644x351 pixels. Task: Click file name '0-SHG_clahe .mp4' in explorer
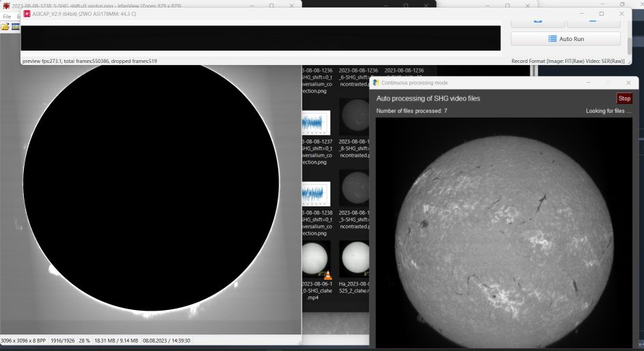click(x=317, y=291)
